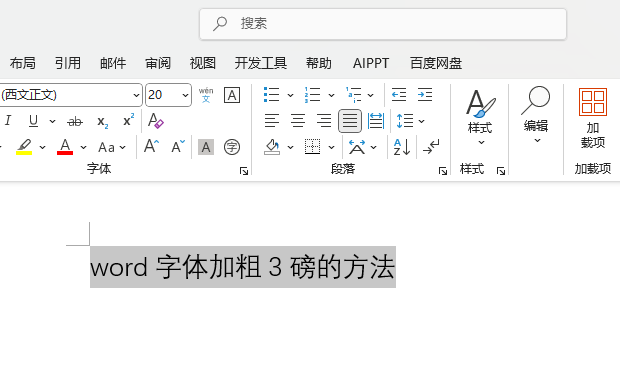This screenshot has height=382, width=620.
Task: Open Styles pane launcher
Action: coord(501,171)
